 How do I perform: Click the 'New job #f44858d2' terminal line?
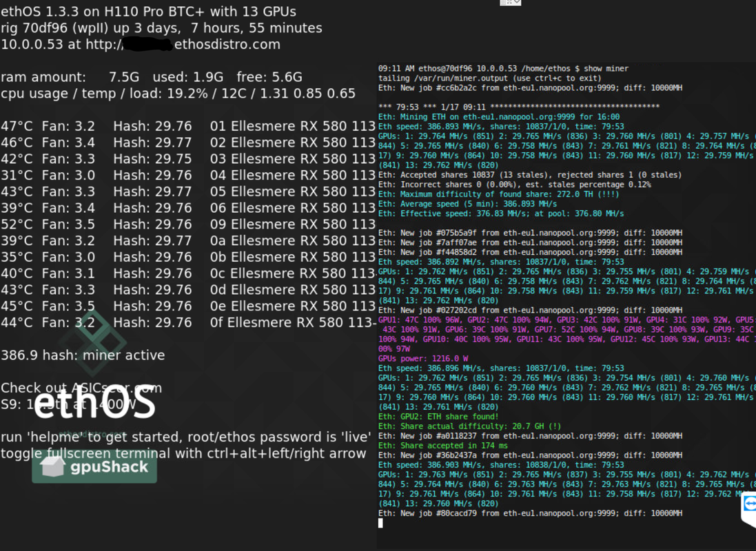tap(531, 252)
